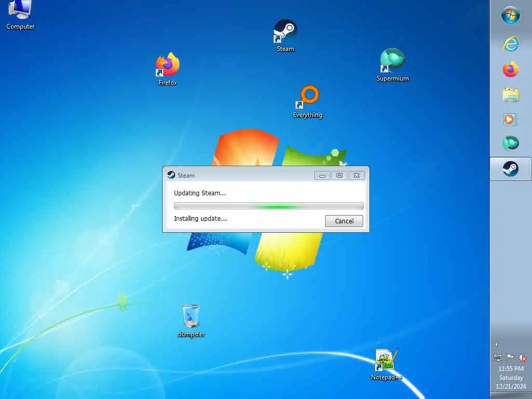532x399 pixels.
Task: Open Windows Explorer from the taskbar
Action: pyautogui.click(x=511, y=95)
